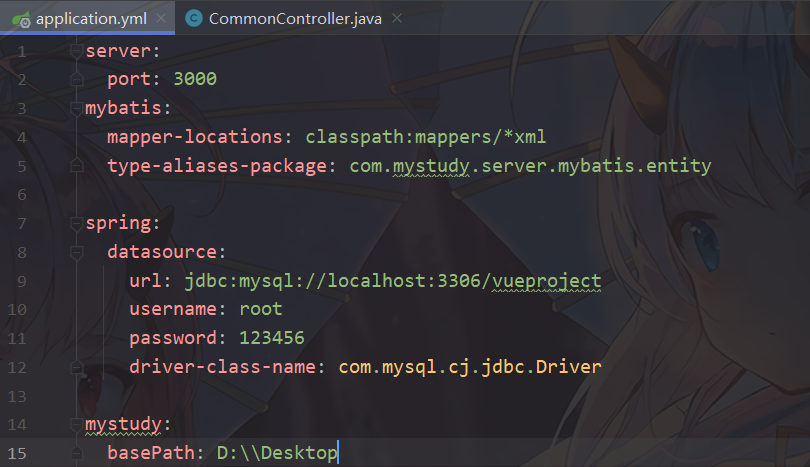Click the Java class icon on CommonController tab
Viewport: 810px width, 467px height.
click(193, 18)
